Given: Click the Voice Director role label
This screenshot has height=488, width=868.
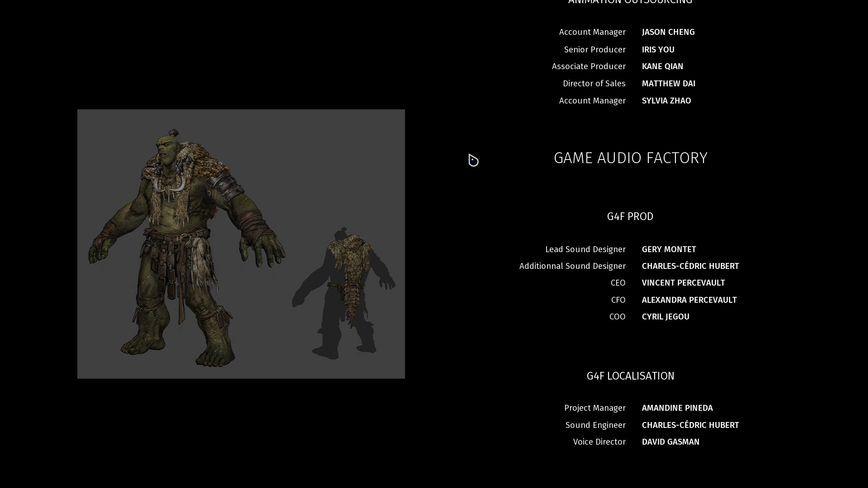Looking at the screenshot, I should (x=599, y=442).
